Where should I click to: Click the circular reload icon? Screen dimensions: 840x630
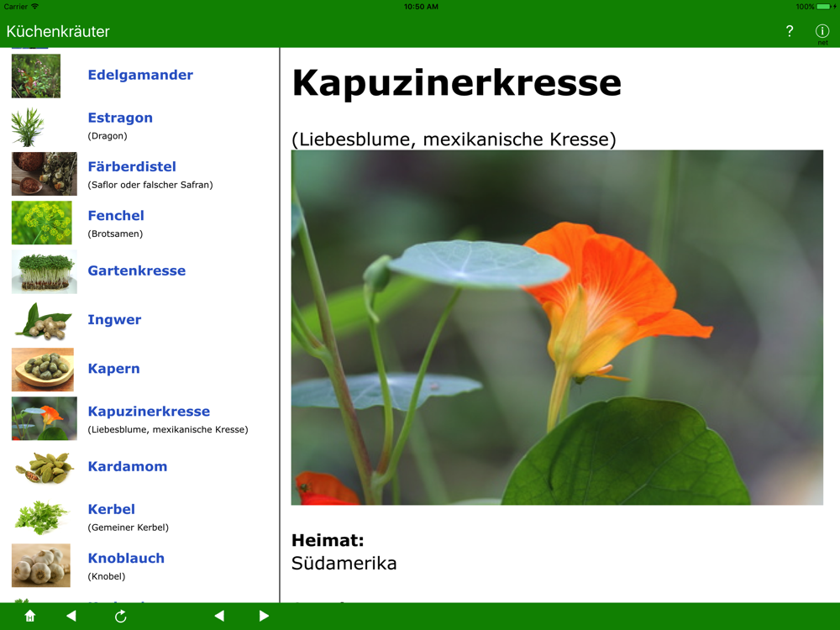tap(121, 617)
